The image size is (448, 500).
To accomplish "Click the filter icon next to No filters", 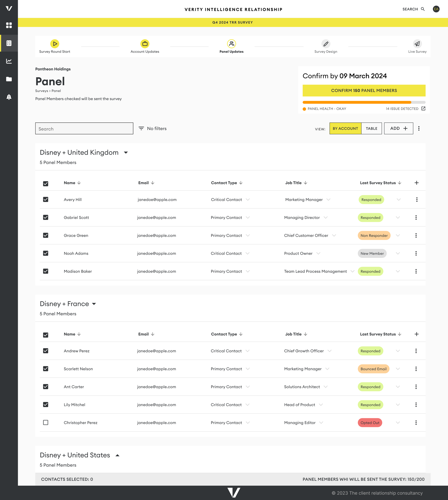I will click(x=141, y=129).
